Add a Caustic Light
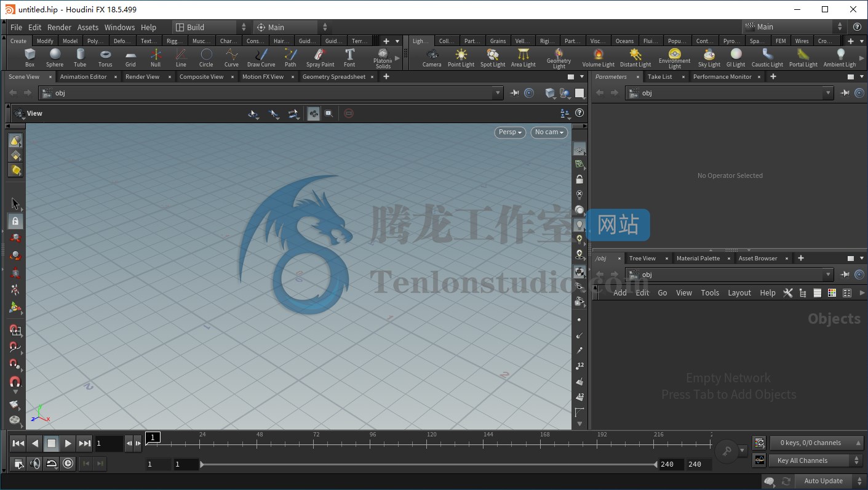 pos(767,57)
